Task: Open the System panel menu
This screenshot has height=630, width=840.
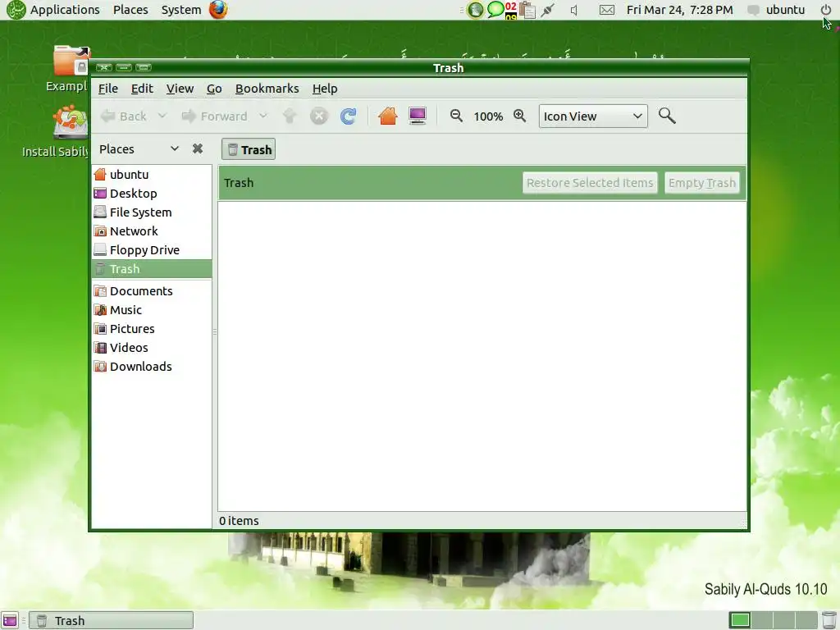Action: coord(181,10)
